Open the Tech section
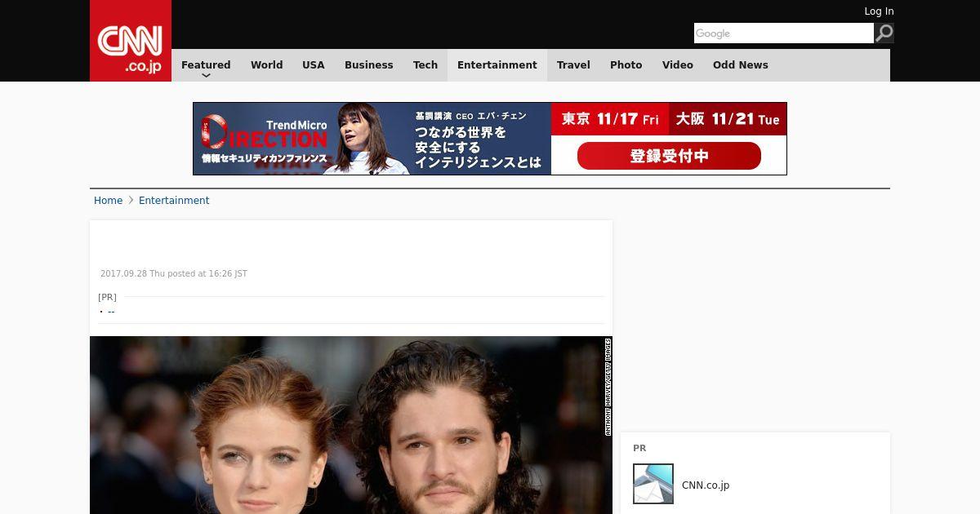 point(425,65)
